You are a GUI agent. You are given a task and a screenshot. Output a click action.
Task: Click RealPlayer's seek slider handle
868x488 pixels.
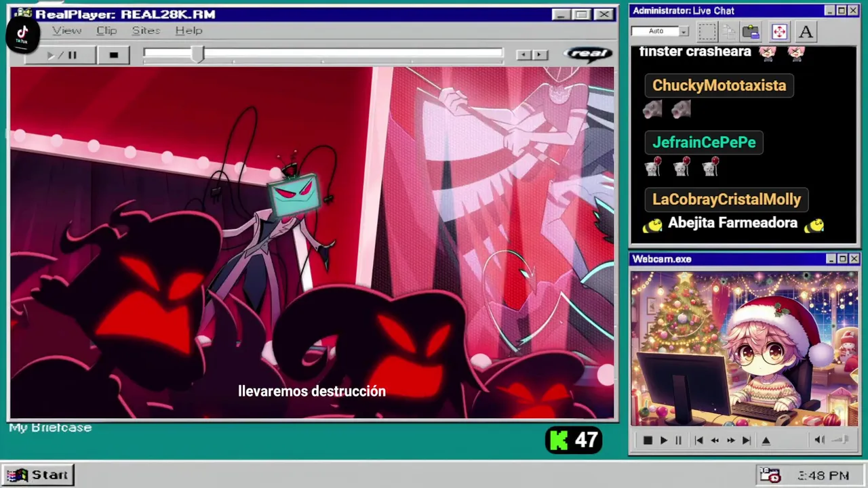click(197, 55)
